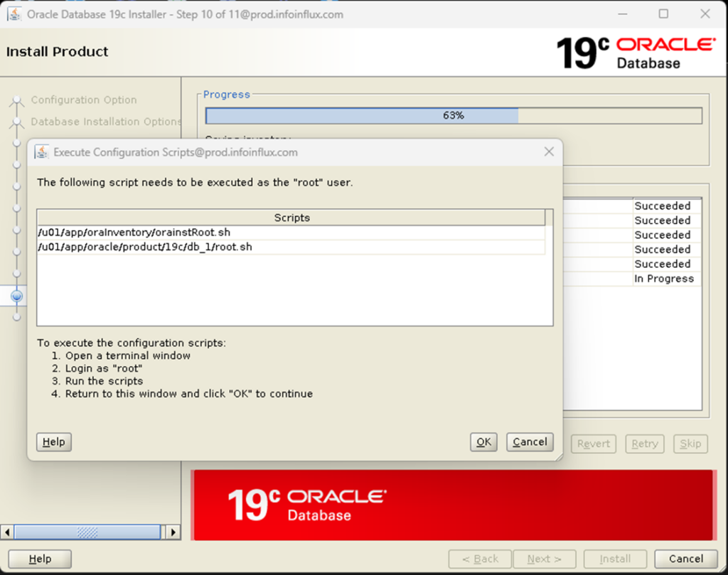The image size is (728, 575).
Task: Click the Scripts column header
Action: tap(291, 217)
